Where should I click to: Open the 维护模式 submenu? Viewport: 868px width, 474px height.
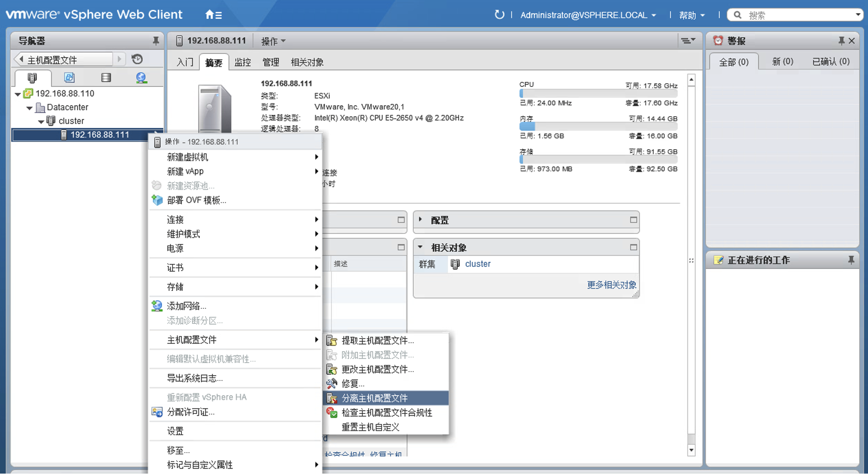point(235,234)
